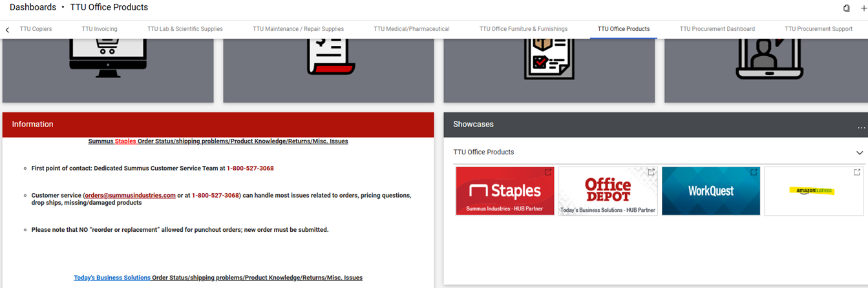Viewport: 868px width, 288px height.
Task: Launch the Office Depot punchout tile
Action: click(608, 190)
